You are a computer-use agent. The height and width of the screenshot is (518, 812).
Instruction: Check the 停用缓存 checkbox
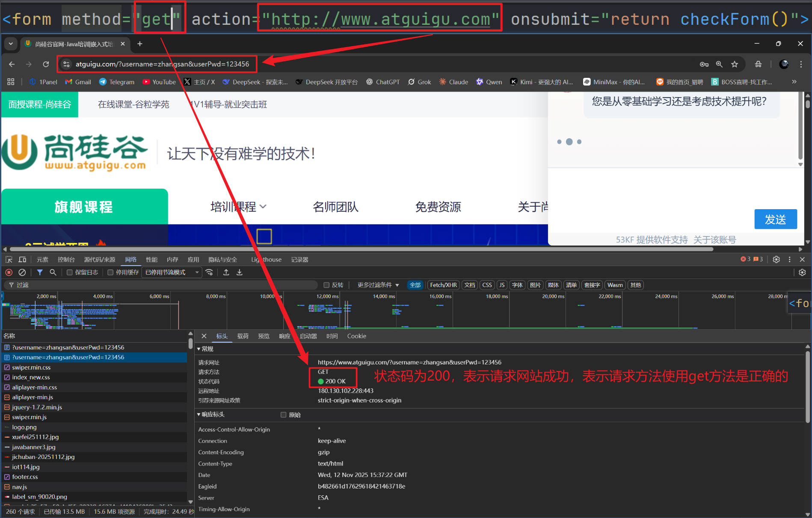coord(110,272)
